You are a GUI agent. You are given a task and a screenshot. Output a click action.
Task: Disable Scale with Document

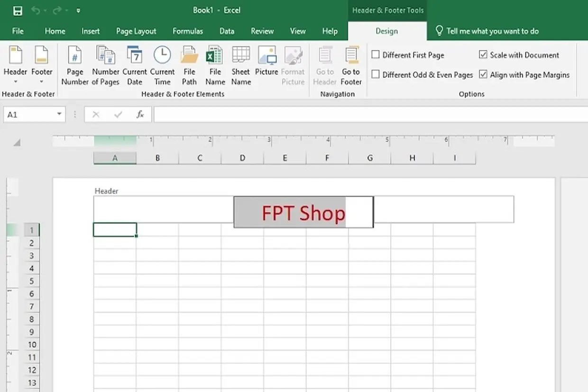tap(483, 55)
